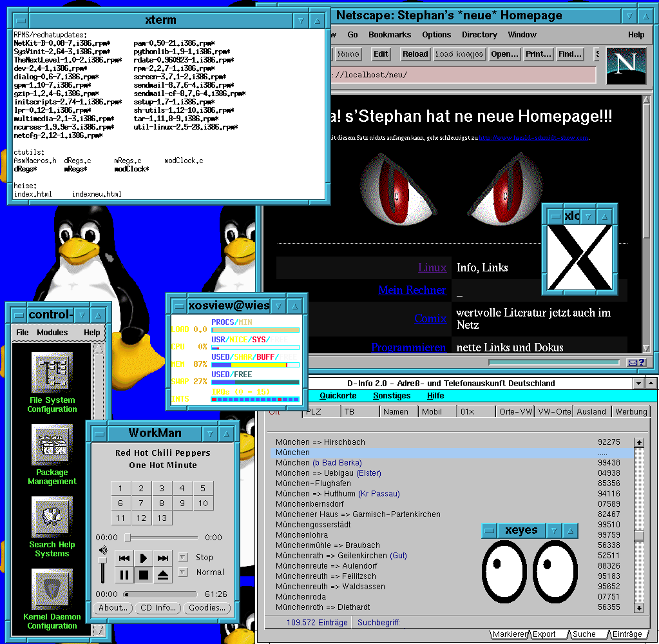Select track 5 in WorkMan
Image resolution: width=659 pixels, height=644 pixels.
pyautogui.click(x=203, y=489)
